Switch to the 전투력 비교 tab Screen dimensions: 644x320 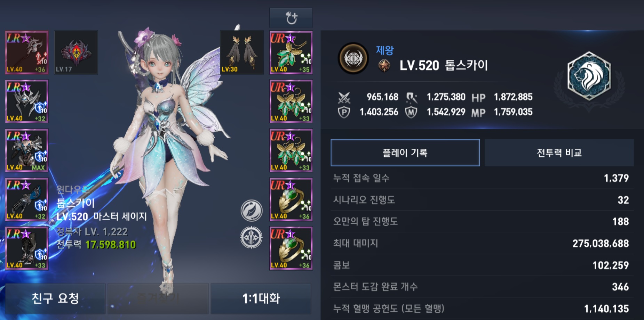click(559, 153)
